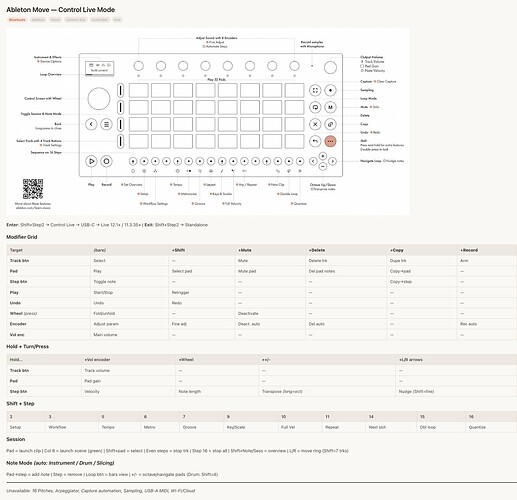Click the page title Ableton Move — Control Live Mode
Image resolution: width=517 pixels, height=500 pixels.
61,10
